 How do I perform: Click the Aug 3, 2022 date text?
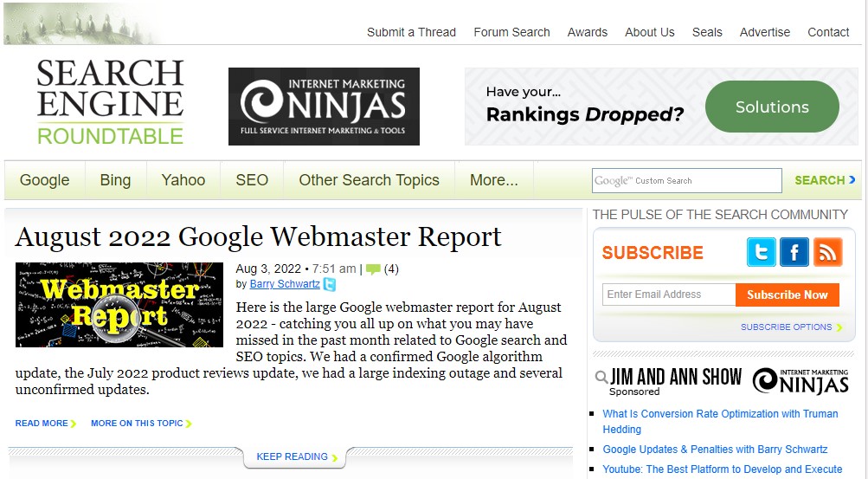pyautogui.click(x=268, y=269)
